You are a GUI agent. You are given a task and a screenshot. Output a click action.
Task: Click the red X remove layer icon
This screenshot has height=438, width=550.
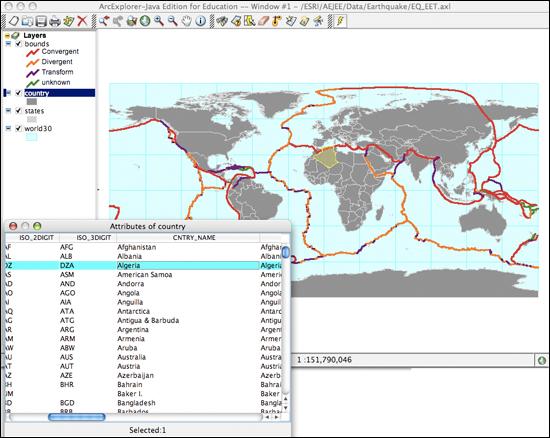pos(82,21)
